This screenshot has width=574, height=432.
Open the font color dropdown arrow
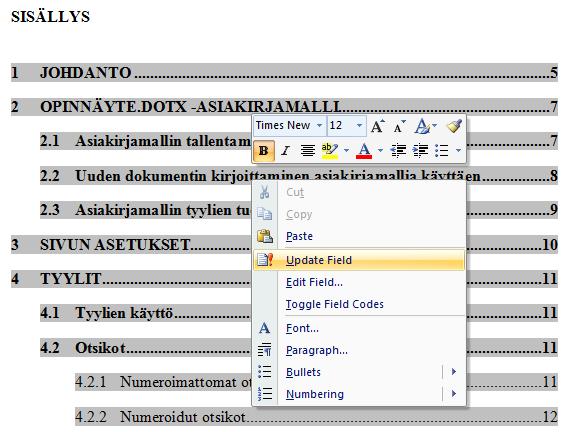click(380, 150)
